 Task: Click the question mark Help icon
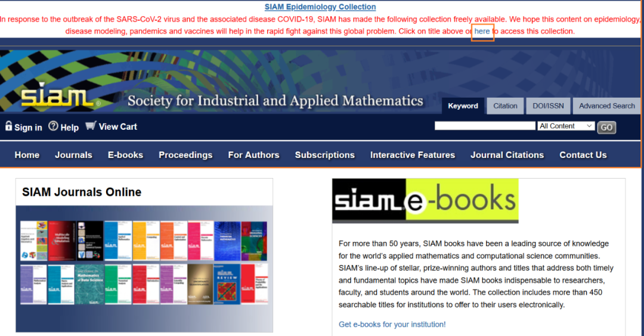[53, 126]
